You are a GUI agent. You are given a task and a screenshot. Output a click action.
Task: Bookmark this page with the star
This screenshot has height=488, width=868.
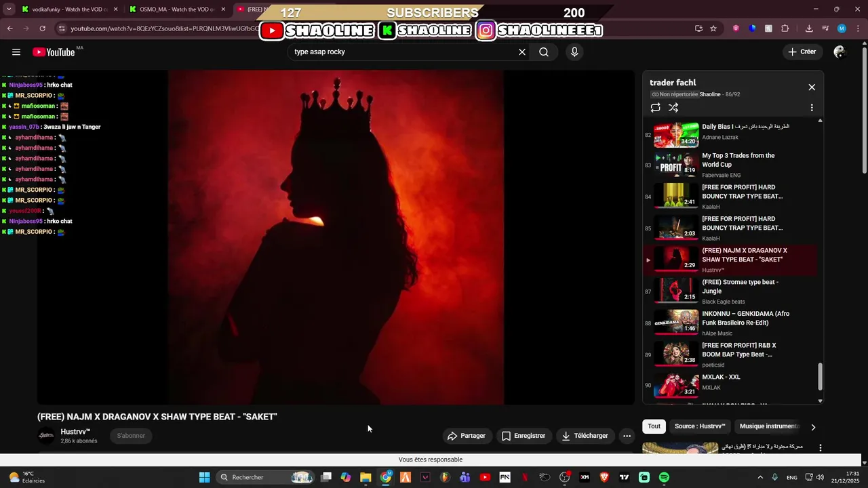(713, 28)
